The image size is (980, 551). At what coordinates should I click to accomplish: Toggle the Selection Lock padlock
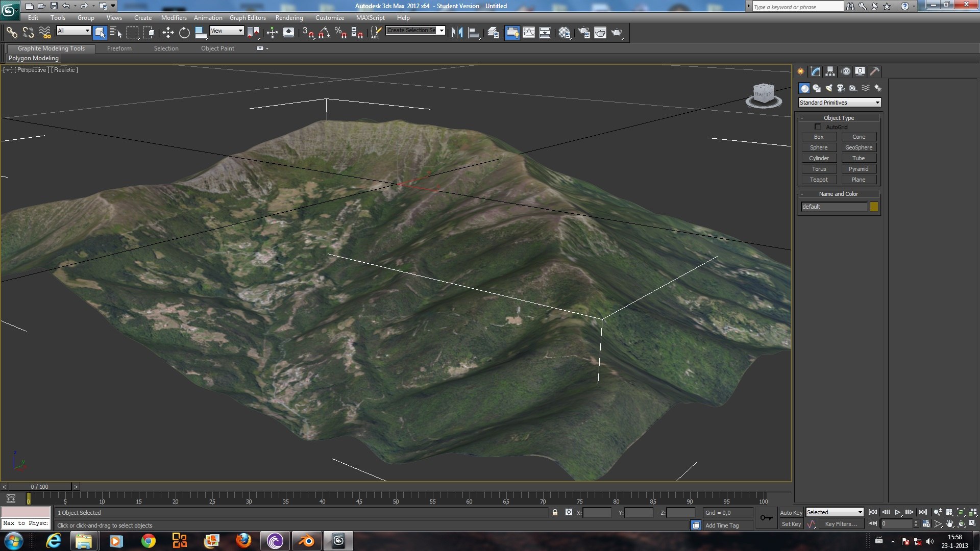(555, 512)
